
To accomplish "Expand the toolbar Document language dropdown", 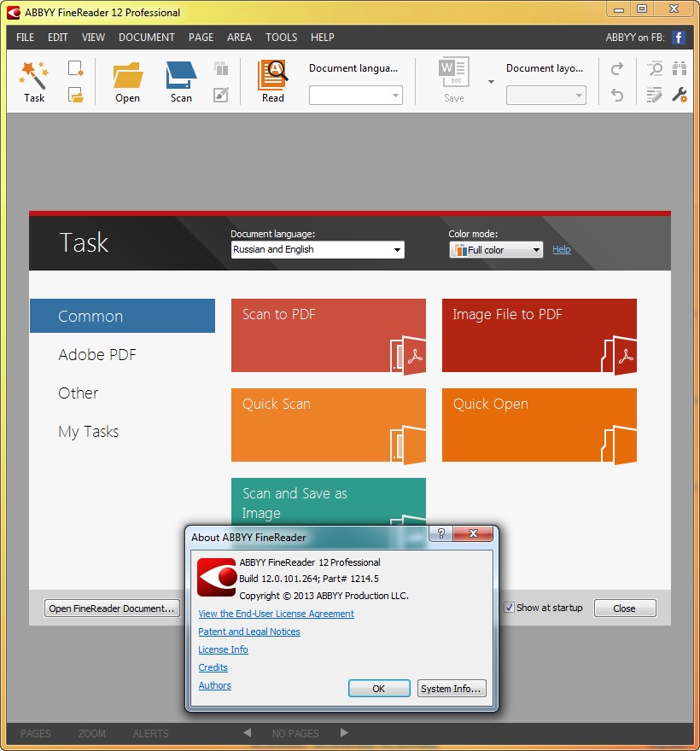I will [x=355, y=95].
